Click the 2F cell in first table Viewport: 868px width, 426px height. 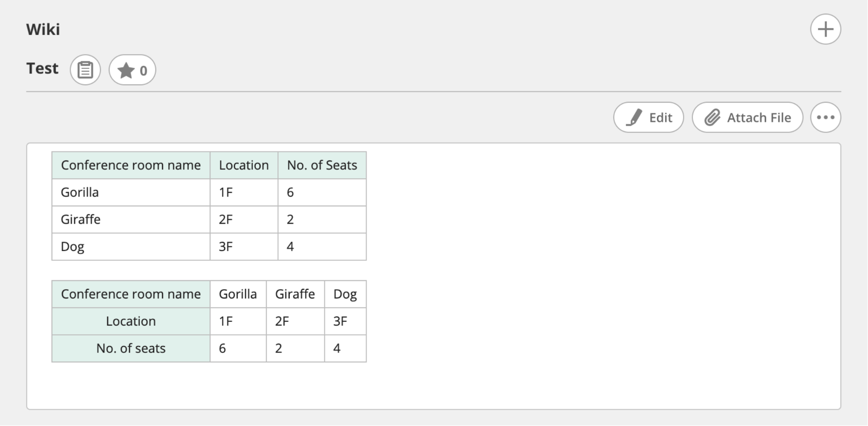[226, 220]
